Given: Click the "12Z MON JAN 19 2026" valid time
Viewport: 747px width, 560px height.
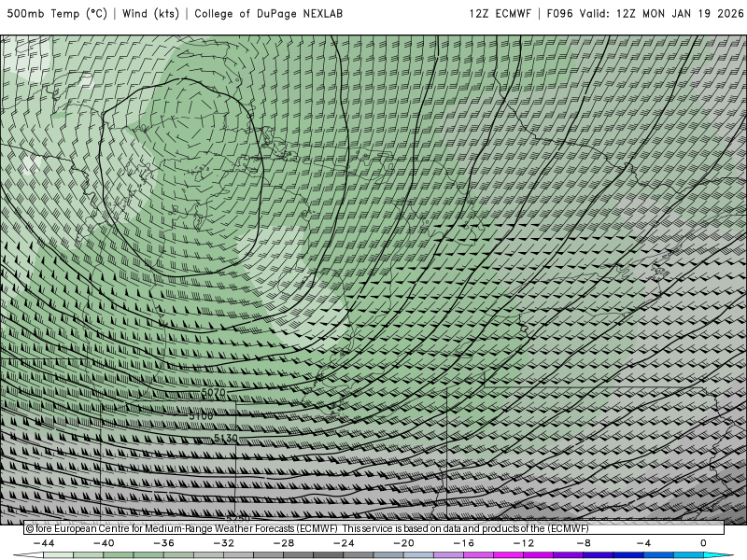Looking at the screenshot, I should pos(680,14).
